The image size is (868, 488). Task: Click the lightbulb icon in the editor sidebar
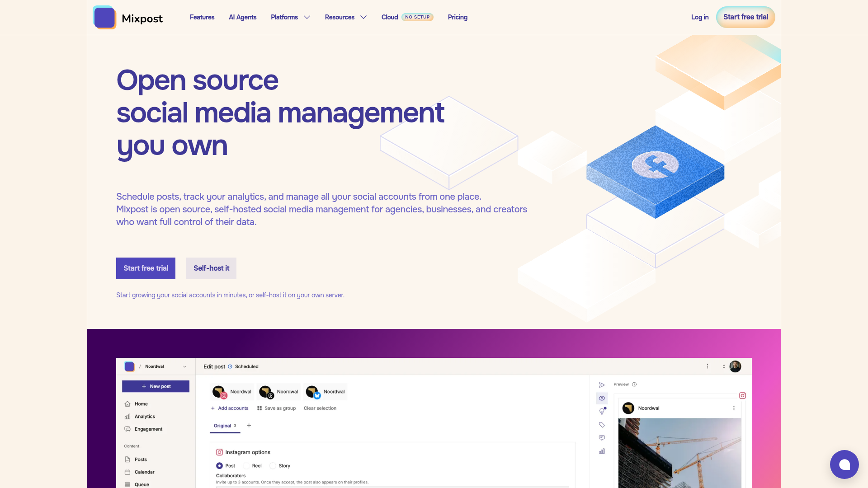pos(602,411)
